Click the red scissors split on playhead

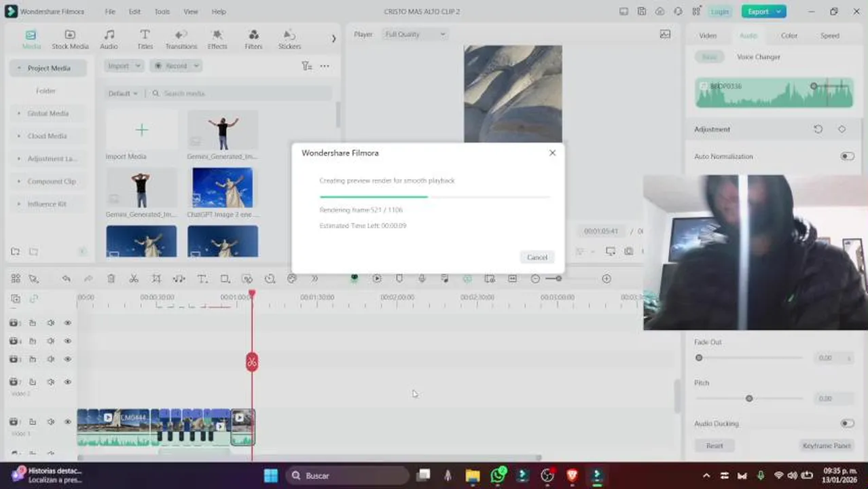252,362
